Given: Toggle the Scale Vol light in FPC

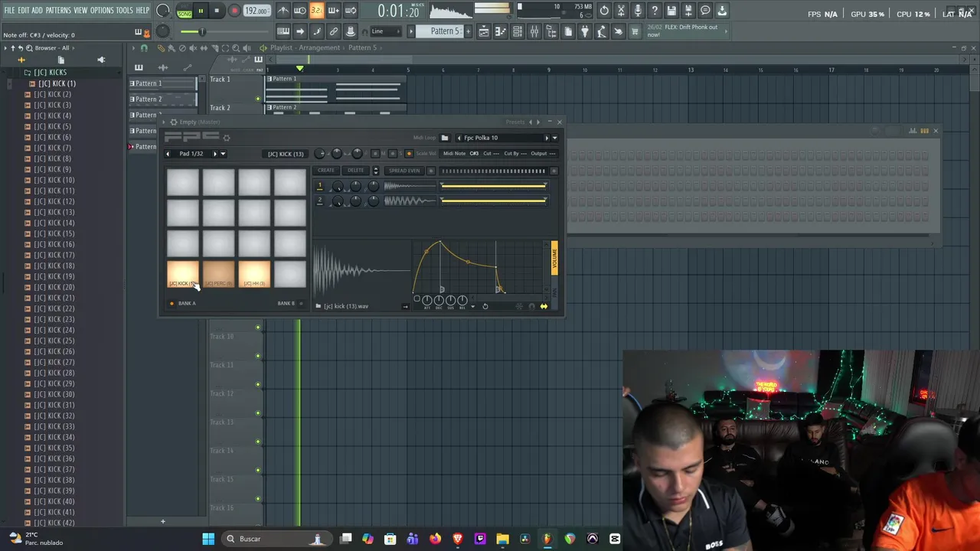Looking at the screenshot, I should tap(409, 153).
